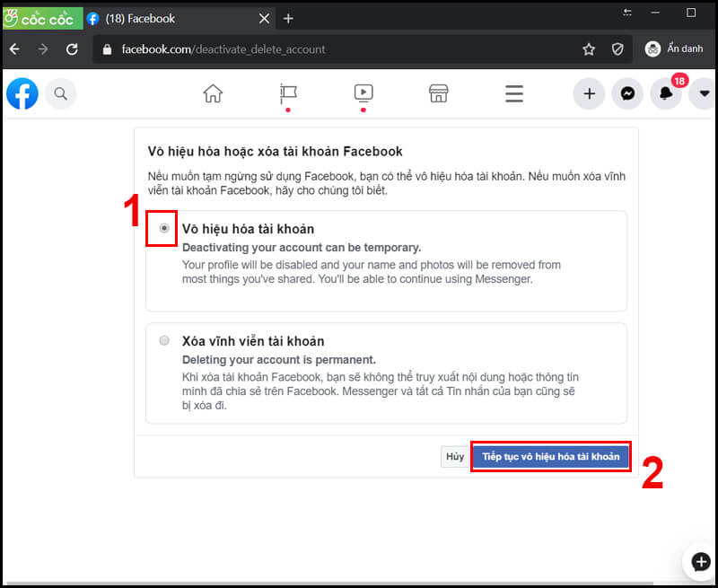Open the Marketplace icon
Screen dimensions: 718x588
pyautogui.click(x=438, y=93)
